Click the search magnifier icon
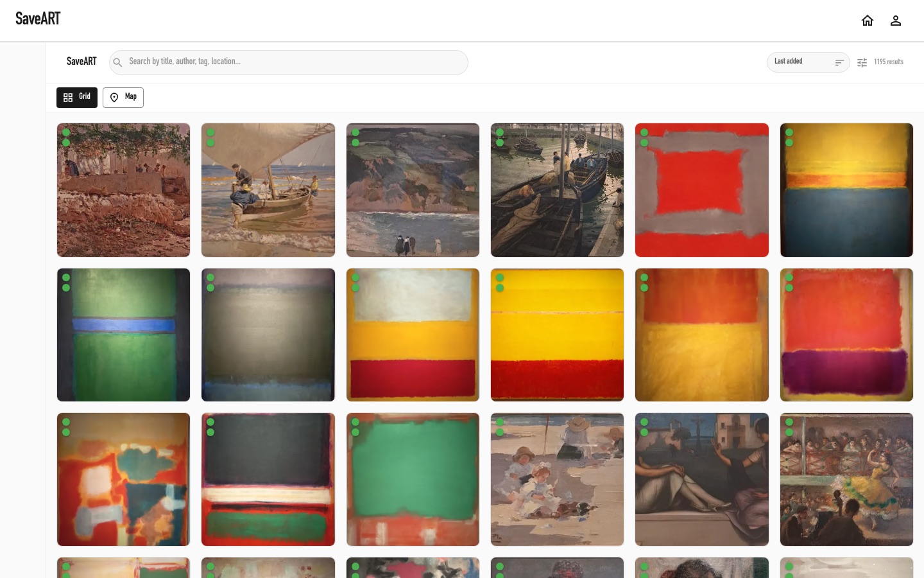 pos(117,62)
